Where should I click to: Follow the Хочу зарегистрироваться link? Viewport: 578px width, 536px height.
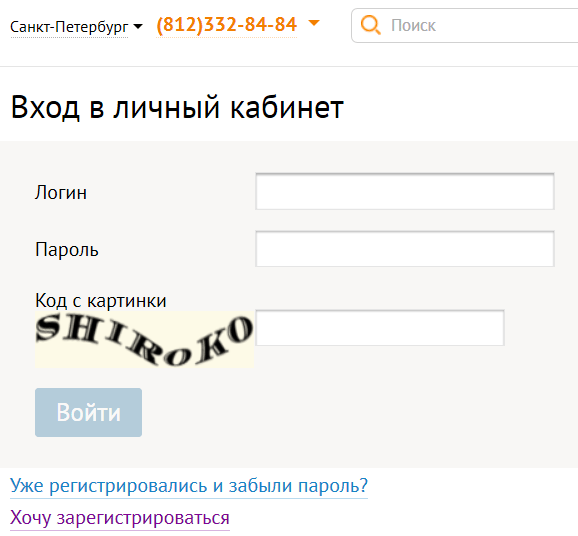[x=120, y=518]
